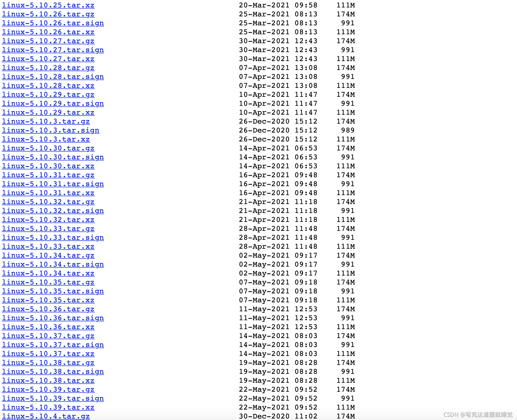517x420 pixels.
Task: Click linux-5.10.39.tar.sign link
Action: pyautogui.click(x=53, y=399)
